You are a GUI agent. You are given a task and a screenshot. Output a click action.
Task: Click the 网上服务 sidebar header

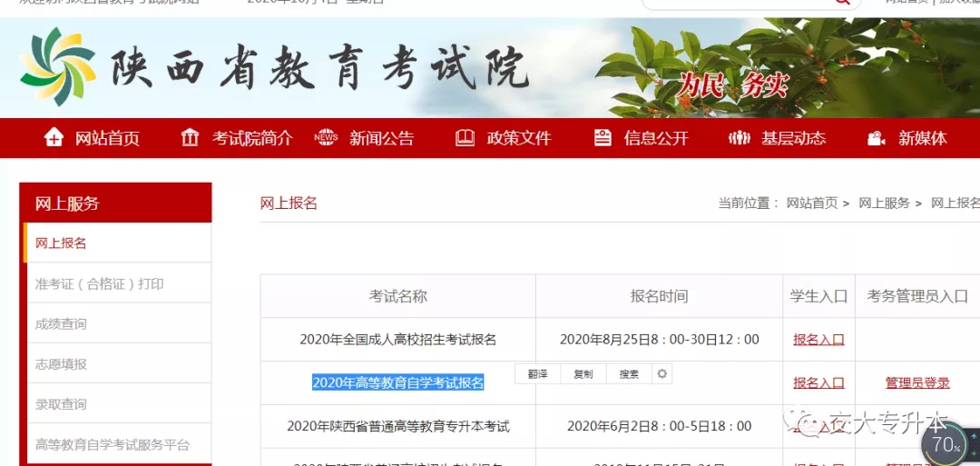tap(115, 203)
